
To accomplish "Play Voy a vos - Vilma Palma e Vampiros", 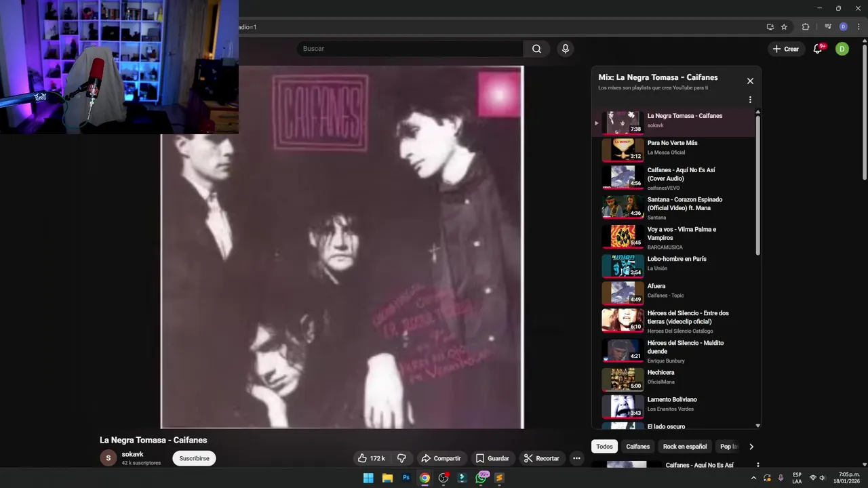I will pos(674,237).
